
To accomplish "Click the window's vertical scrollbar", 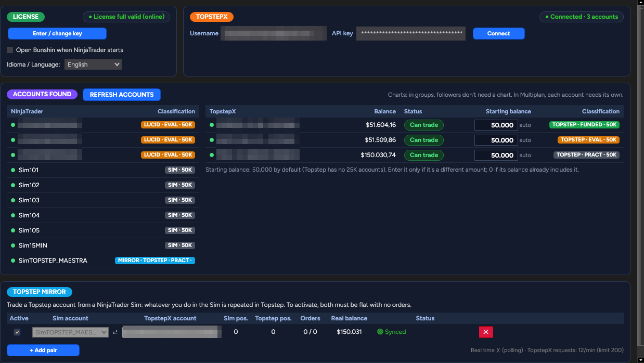I will 640,181.
